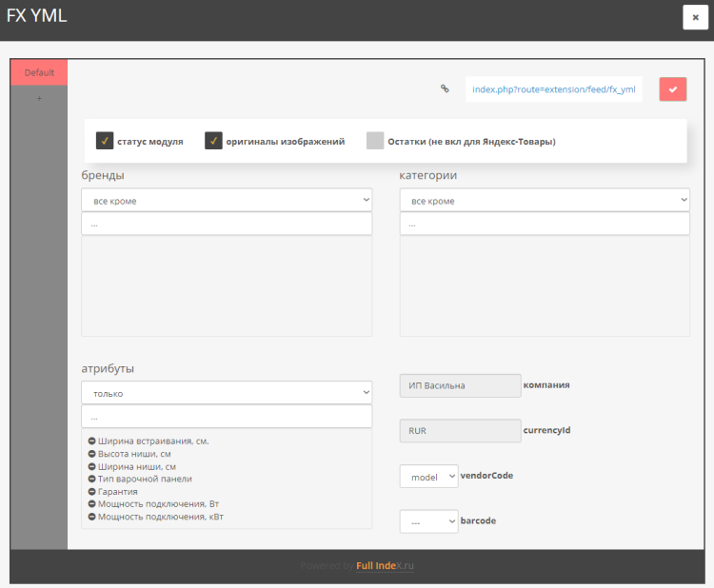
Task: Click the feed URL text field
Action: (553, 89)
